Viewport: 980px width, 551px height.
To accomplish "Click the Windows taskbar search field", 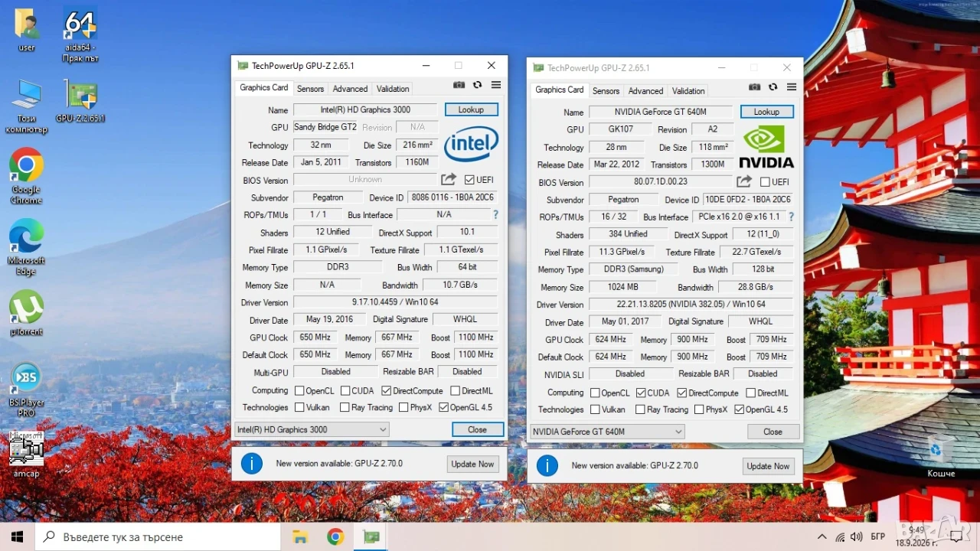I will pos(158,536).
